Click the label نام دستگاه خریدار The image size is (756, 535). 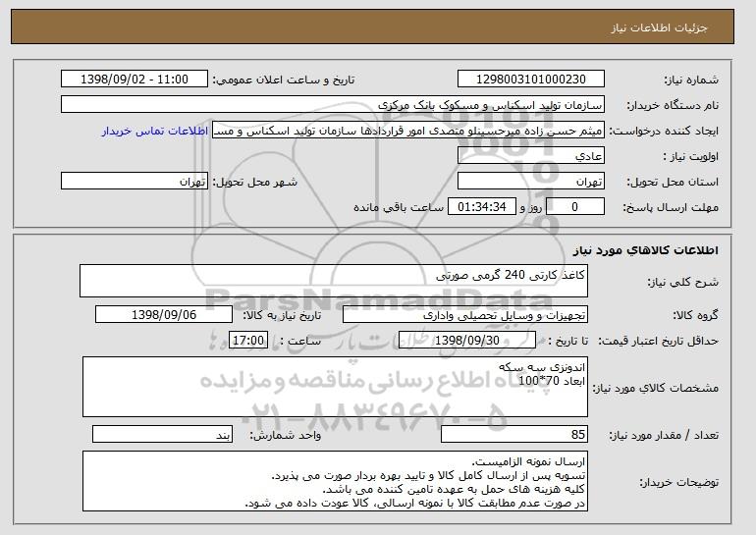673,105
